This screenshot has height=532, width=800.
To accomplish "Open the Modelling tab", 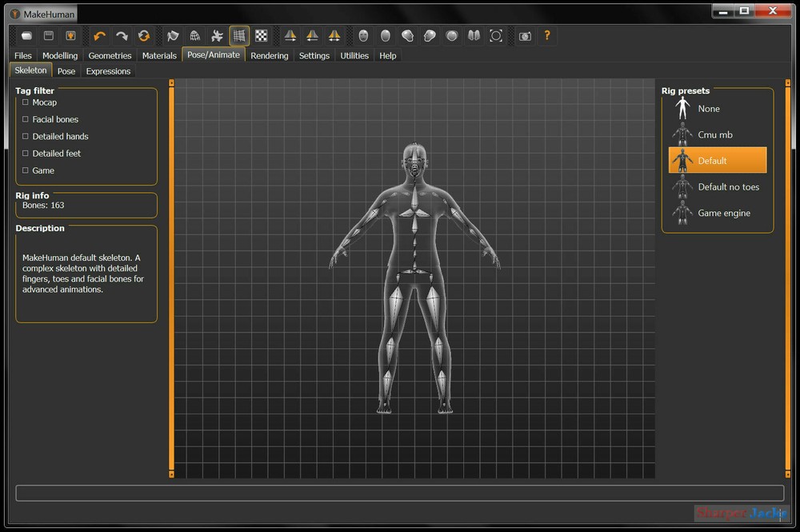I will click(x=60, y=55).
